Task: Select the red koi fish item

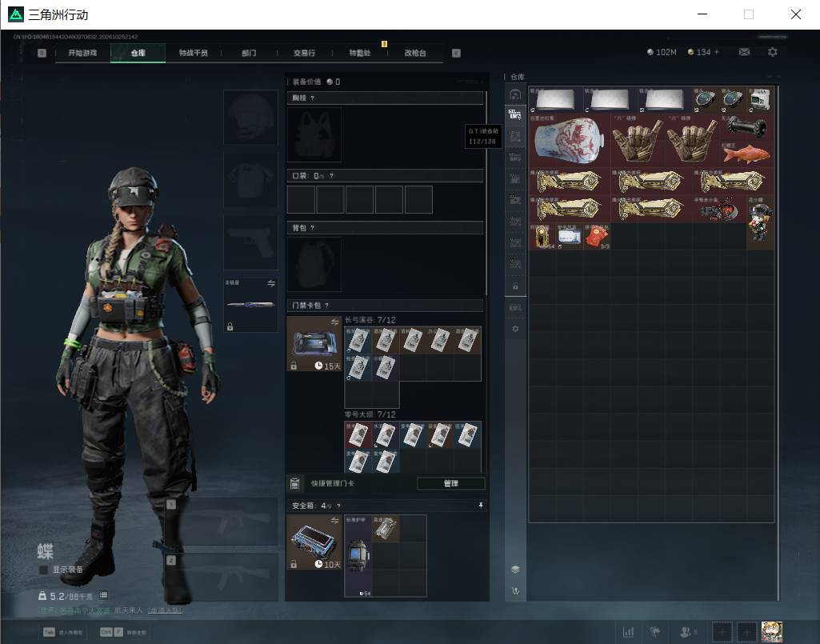Action: pos(746,154)
